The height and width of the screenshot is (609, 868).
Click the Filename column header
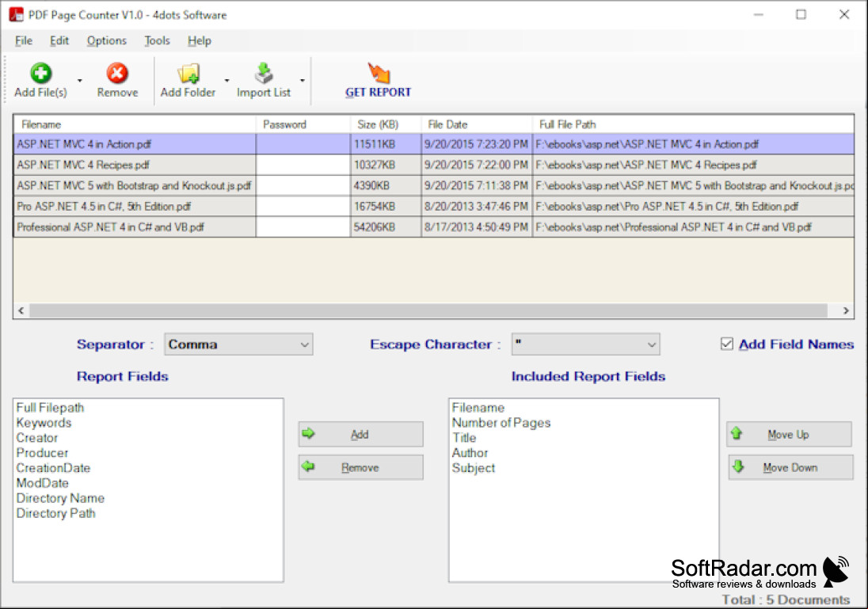[135, 124]
